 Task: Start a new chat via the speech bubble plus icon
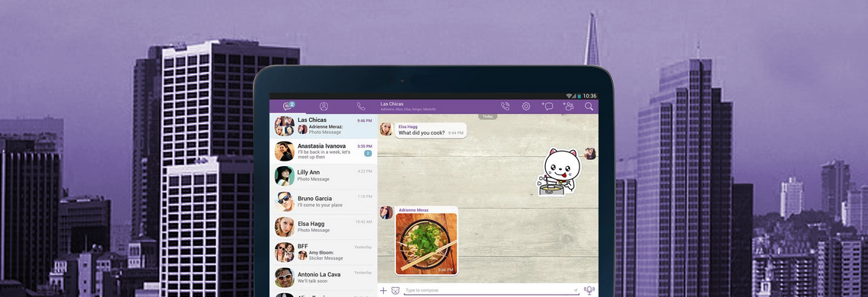(547, 107)
